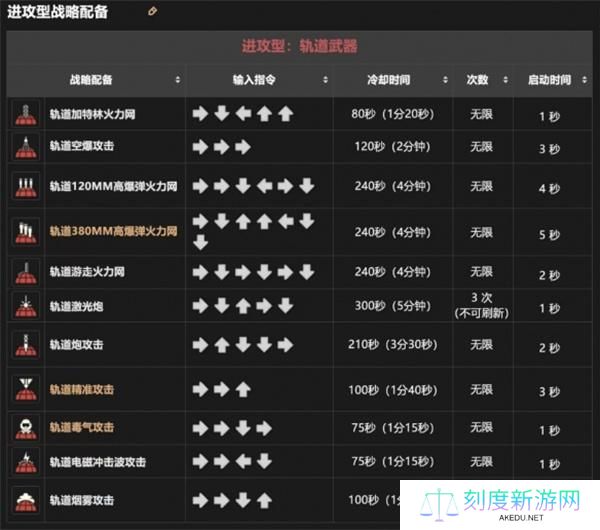
Task: Select the 轨道120MM高爆弹火力网 name text
Action: [x=113, y=186]
